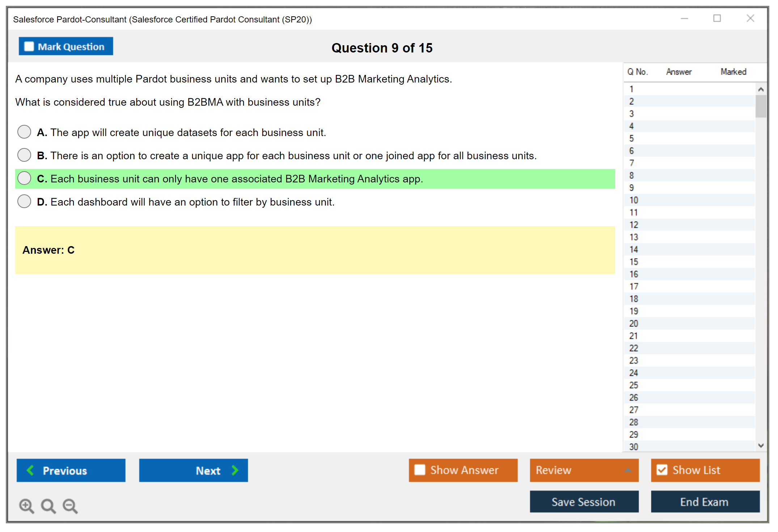Viewport: 778px width, 532px height.
Task: Click the End Exam button
Action: click(x=705, y=502)
